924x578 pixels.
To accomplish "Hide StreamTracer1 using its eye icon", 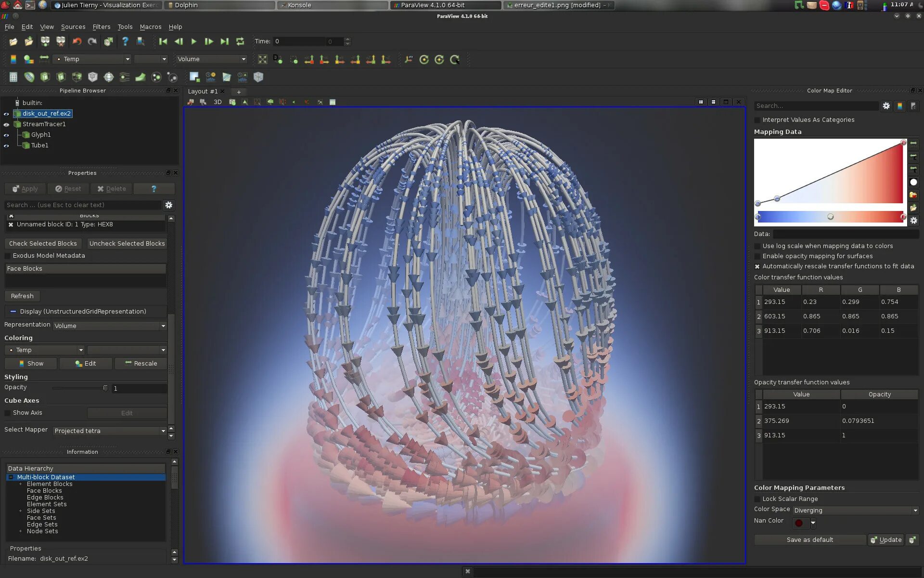I will 6,124.
